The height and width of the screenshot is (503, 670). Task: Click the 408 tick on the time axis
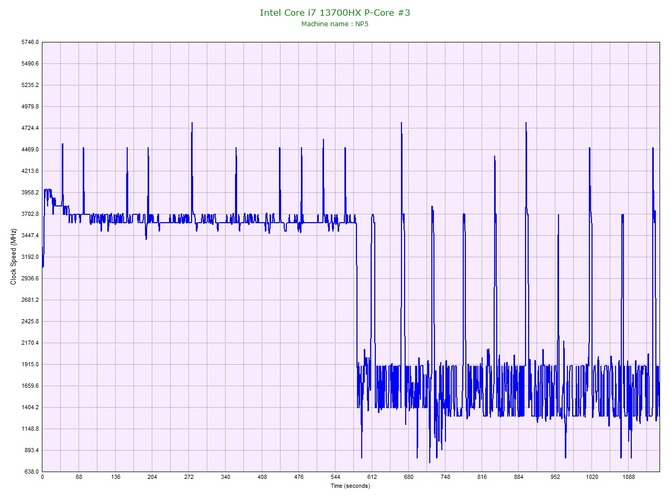coord(263,478)
